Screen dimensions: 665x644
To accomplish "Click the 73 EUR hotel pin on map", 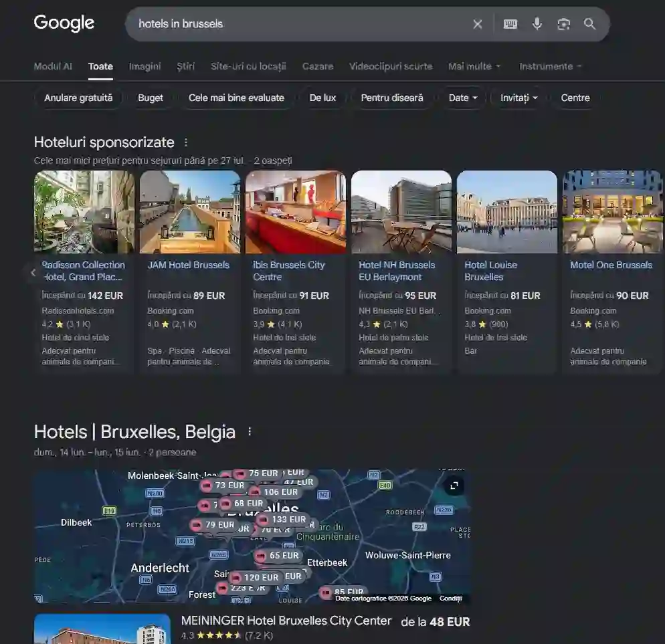I will coord(224,486).
